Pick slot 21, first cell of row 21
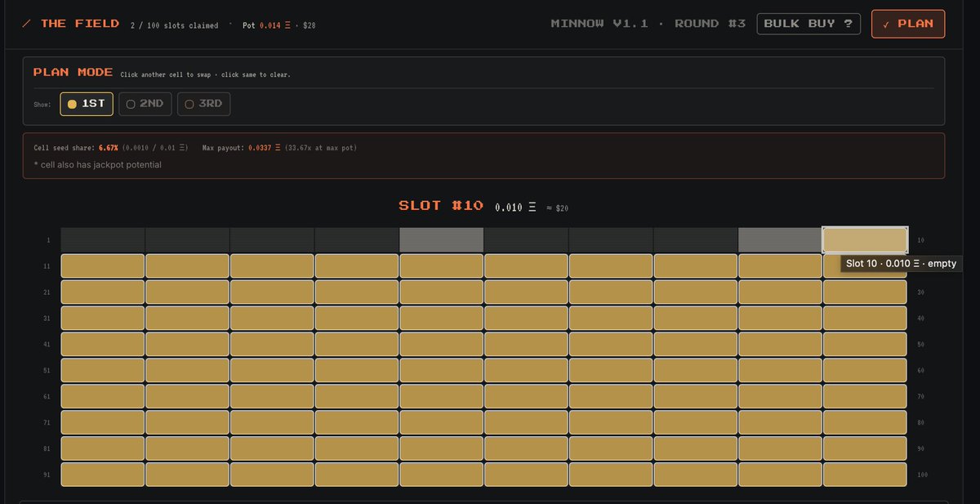The width and height of the screenshot is (980, 504). (x=103, y=292)
